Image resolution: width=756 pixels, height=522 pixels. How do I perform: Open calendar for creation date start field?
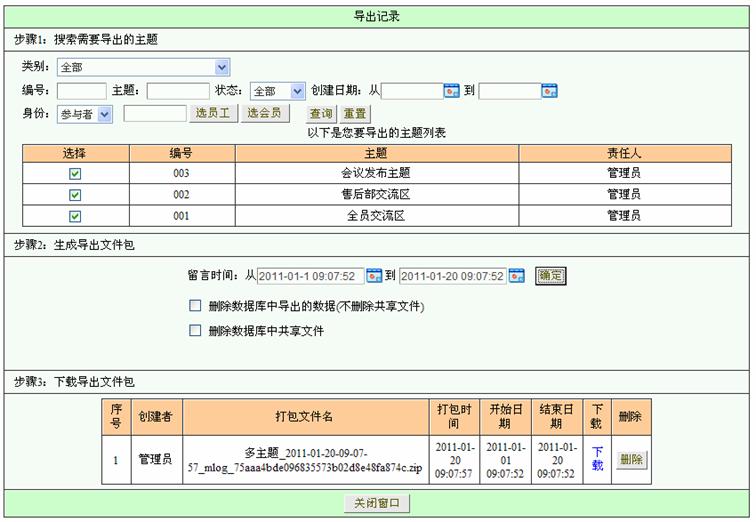tap(451, 91)
